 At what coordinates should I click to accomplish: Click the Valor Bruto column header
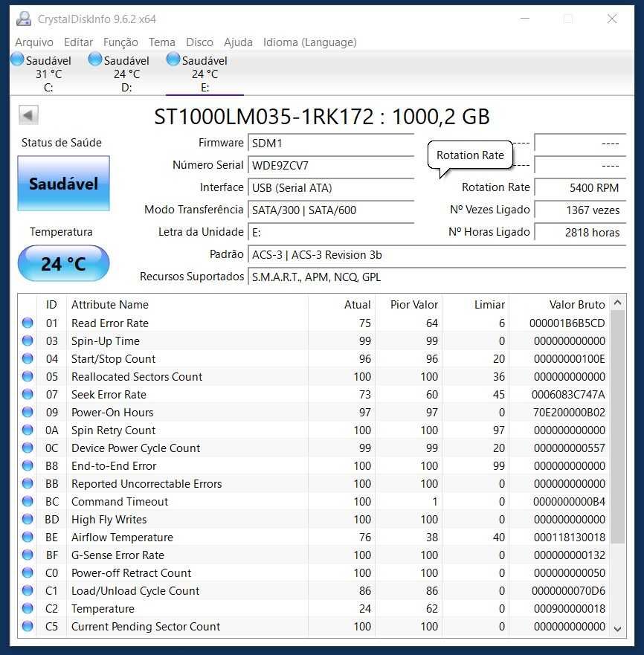click(x=559, y=305)
